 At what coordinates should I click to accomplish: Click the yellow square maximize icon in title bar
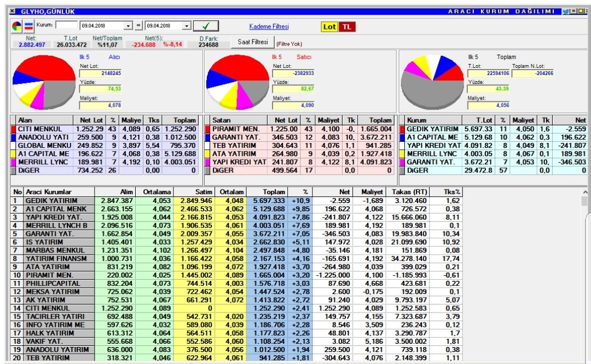pyautogui.click(x=581, y=11)
